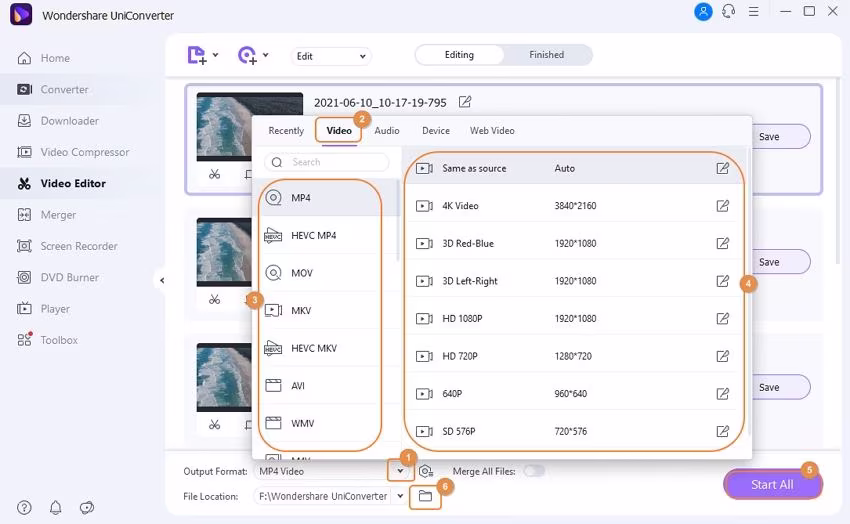This screenshot has width=850, height=524.
Task: Collapse the sidebar with the arrow handle
Action: tap(162, 280)
